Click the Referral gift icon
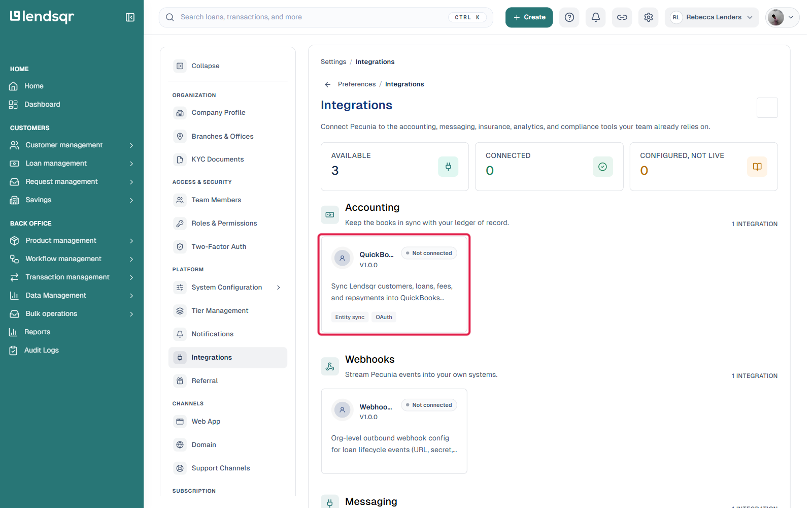The image size is (812, 508). (180, 381)
